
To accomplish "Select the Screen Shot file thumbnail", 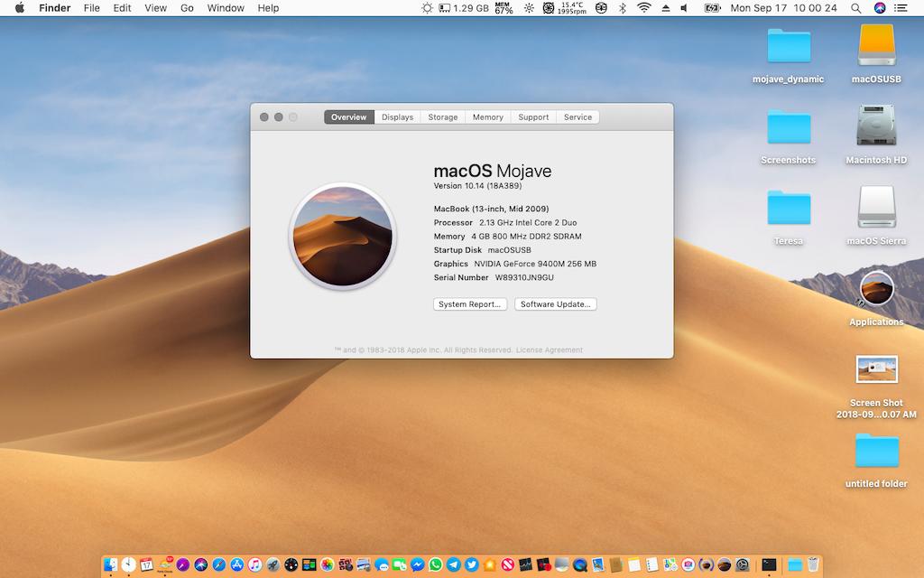I will pyautogui.click(x=876, y=369).
